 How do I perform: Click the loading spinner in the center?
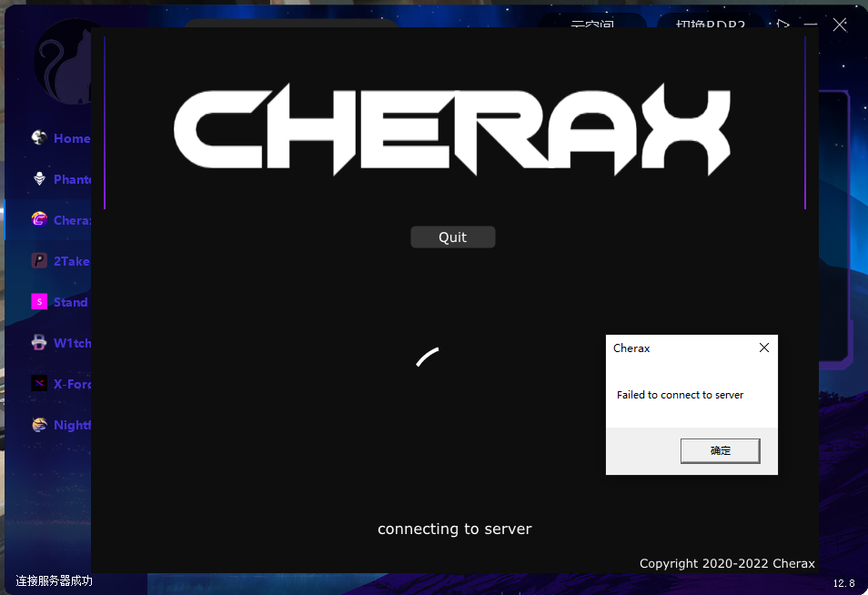pyautogui.click(x=429, y=358)
